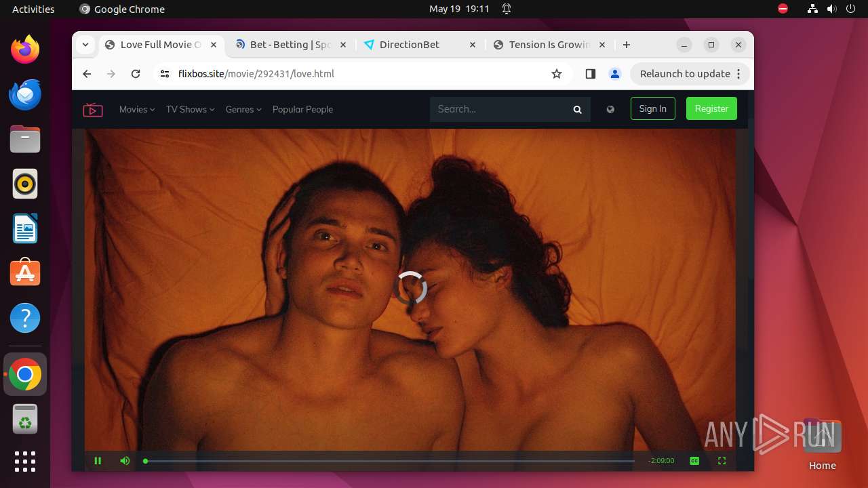Toggle Chrome side panel
The width and height of the screenshot is (868, 488).
(591, 74)
